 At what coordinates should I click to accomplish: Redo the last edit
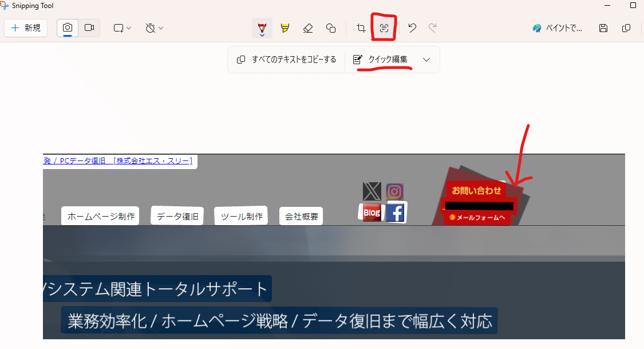pyautogui.click(x=433, y=28)
